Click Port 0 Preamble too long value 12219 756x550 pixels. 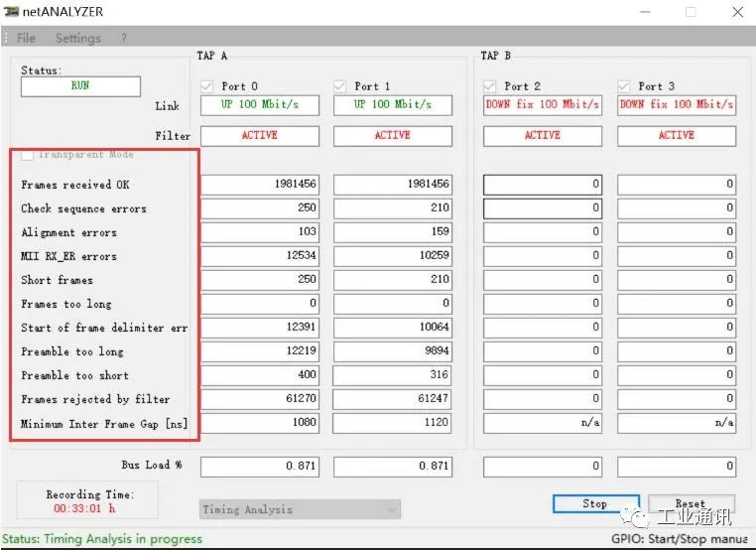point(260,350)
